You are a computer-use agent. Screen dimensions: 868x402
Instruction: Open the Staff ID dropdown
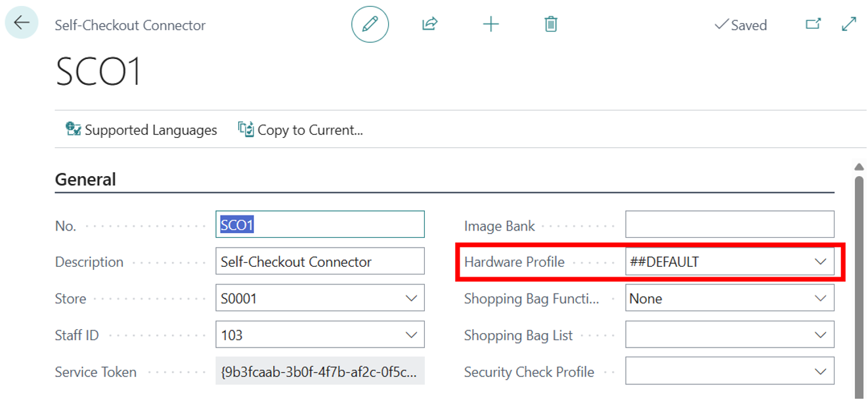click(x=412, y=335)
